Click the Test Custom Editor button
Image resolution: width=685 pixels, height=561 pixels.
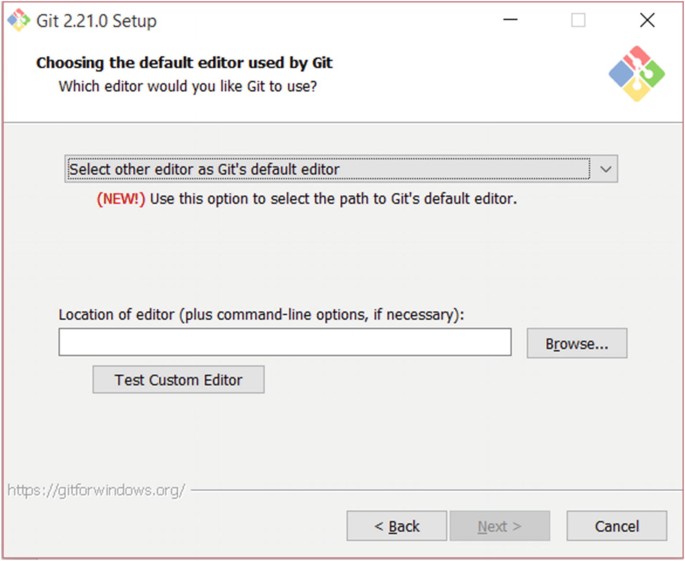point(178,380)
